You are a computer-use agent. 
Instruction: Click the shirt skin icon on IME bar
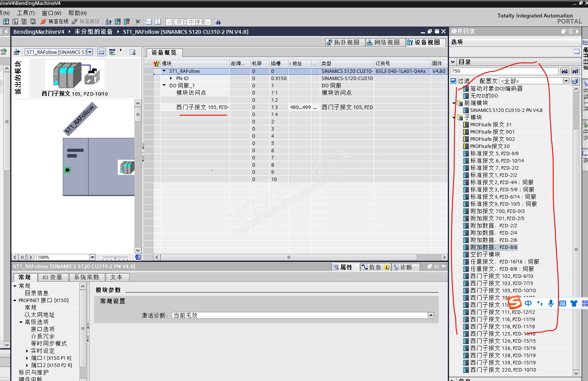[574, 303]
